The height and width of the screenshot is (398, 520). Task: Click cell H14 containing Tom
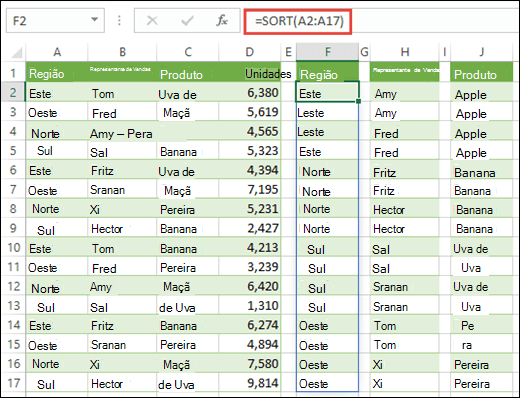pyautogui.click(x=405, y=325)
